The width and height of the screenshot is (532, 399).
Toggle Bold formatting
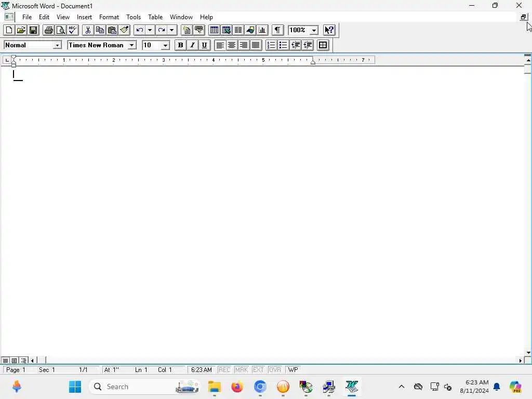180,45
